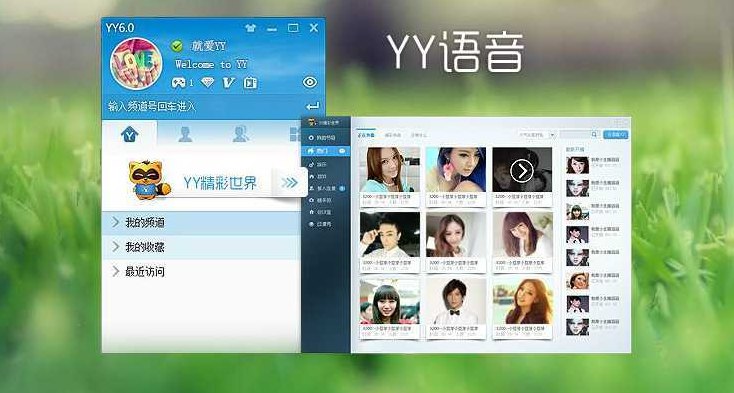Change online status via green check icon

tap(176, 46)
